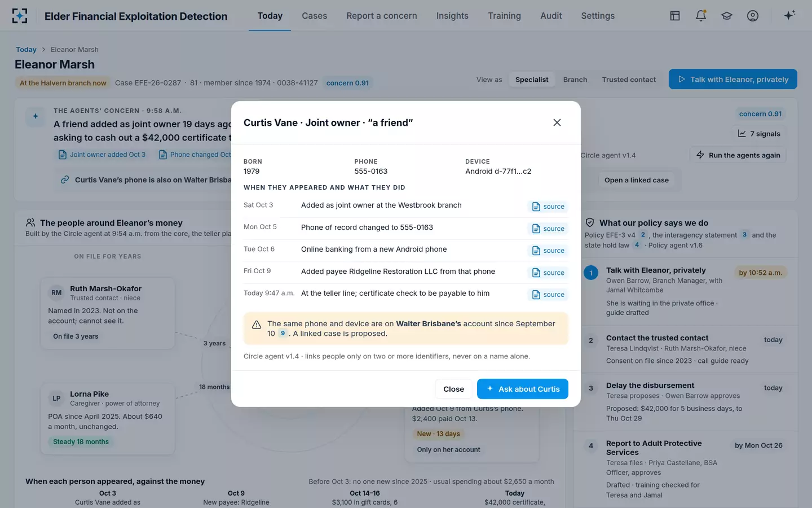Open the Training tab

[504, 16]
